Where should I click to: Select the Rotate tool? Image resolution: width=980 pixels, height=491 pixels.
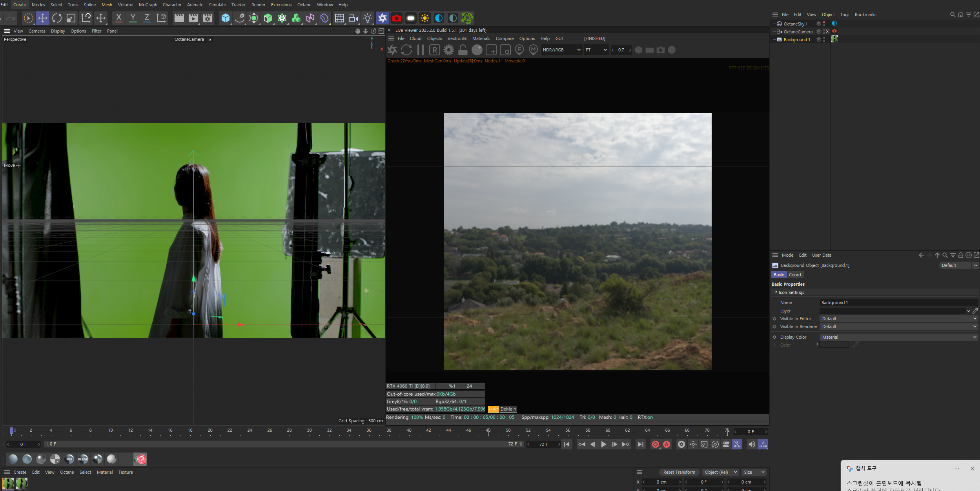56,18
